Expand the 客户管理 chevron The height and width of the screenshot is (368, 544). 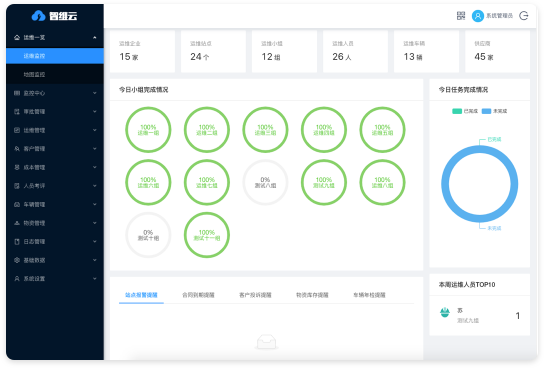click(95, 149)
